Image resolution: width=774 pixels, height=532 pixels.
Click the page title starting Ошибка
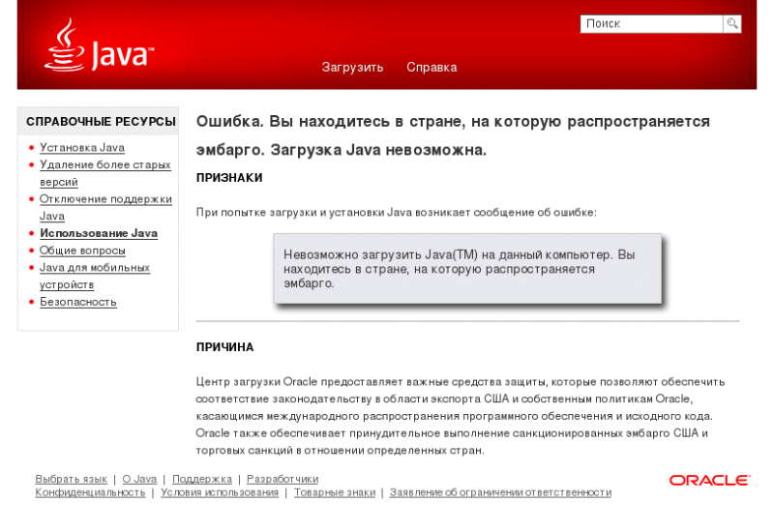[453, 135]
